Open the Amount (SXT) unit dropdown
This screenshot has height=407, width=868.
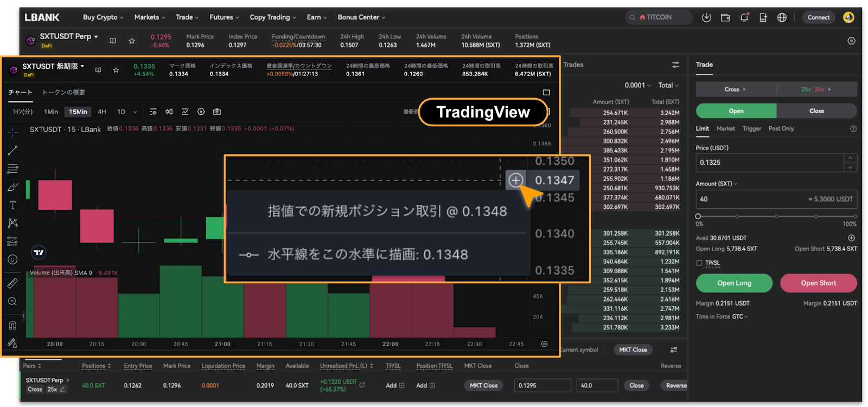[x=717, y=184]
